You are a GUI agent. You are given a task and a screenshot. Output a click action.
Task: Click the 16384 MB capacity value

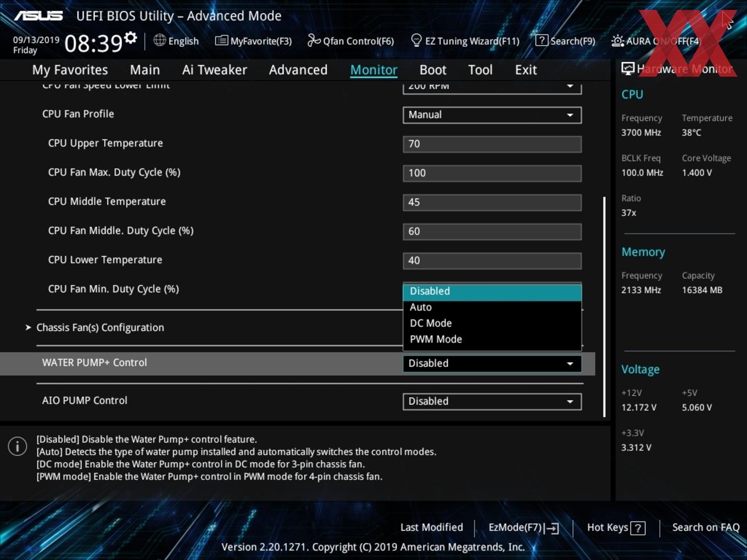[x=702, y=290]
